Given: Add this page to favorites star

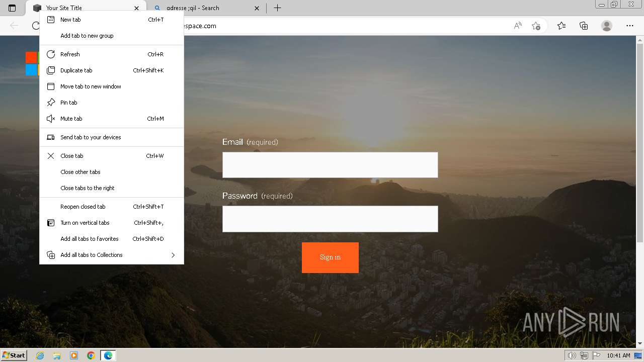Looking at the screenshot, I should coord(536,26).
